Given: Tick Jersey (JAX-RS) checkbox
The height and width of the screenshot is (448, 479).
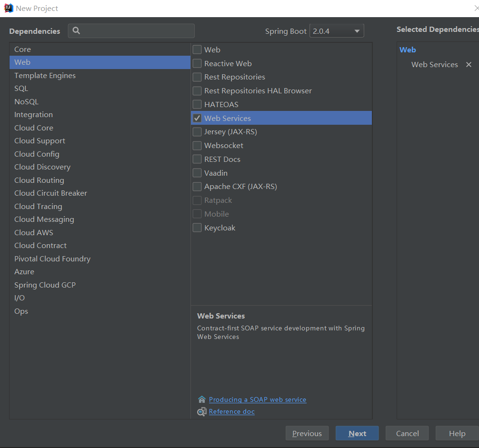Looking at the screenshot, I should pos(197,131).
